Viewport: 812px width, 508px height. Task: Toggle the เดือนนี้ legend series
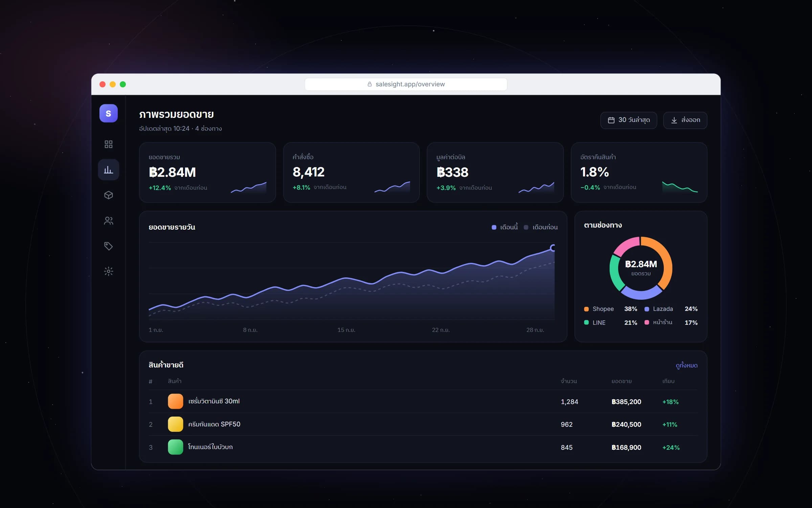coord(504,227)
